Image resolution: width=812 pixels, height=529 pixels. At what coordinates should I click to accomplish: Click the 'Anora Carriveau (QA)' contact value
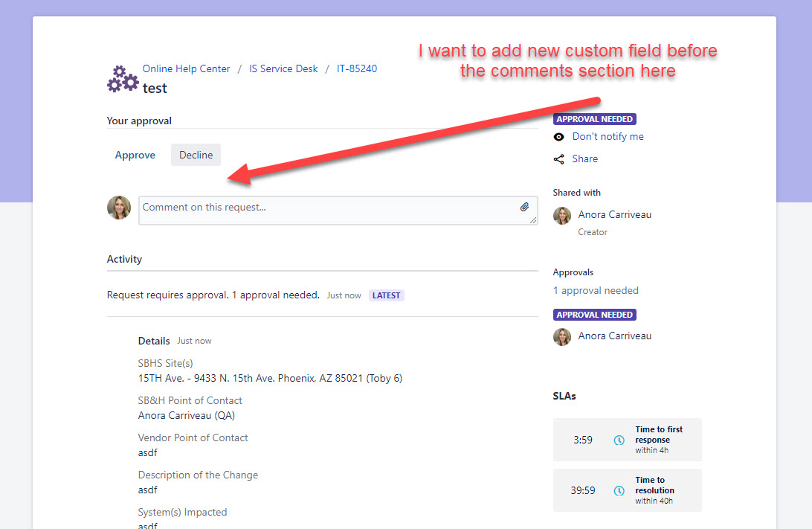point(187,415)
